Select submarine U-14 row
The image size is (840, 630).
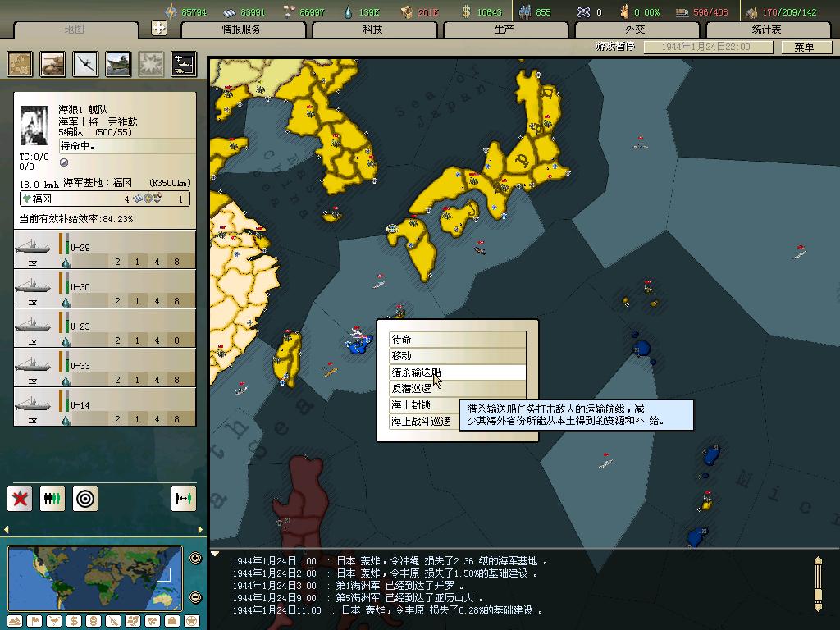tap(104, 407)
